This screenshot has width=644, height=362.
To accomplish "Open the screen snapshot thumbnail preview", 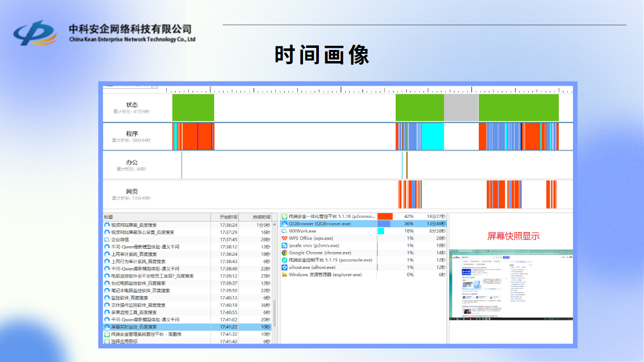I will (x=511, y=285).
